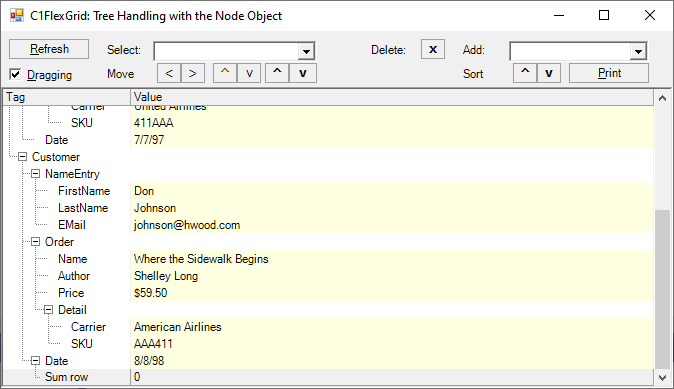Screen dimensions: 674x389
Task: Click the bold Move down 'v' button
Action: pos(303,73)
